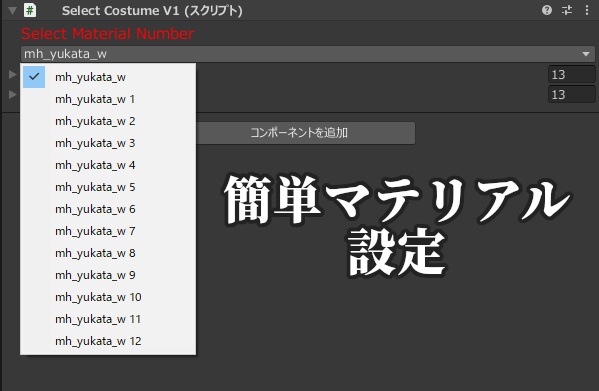Click the first array size field showing 13
The height and width of the screenshot is (391, 599).
571,74
